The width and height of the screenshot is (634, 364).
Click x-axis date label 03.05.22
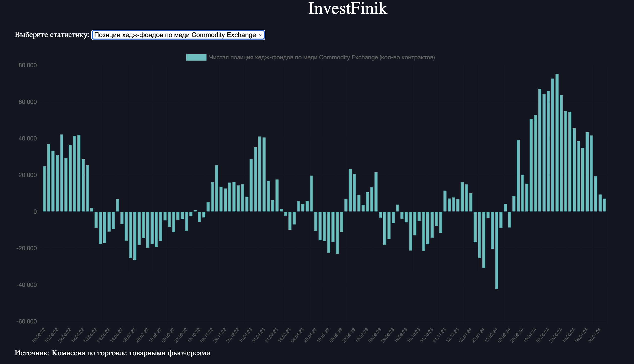(90, 335)
